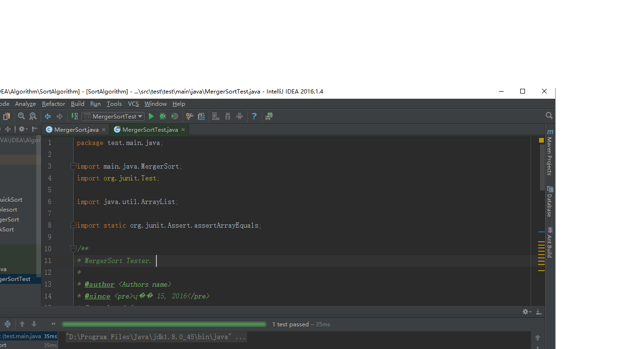Navigate Forward with the gray arrow

(60, 116)
